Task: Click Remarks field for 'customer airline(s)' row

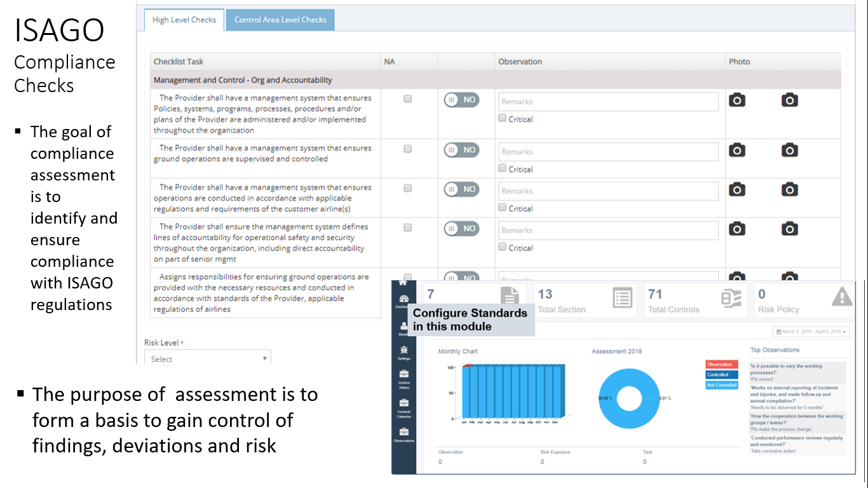Action: click(608, 191)
